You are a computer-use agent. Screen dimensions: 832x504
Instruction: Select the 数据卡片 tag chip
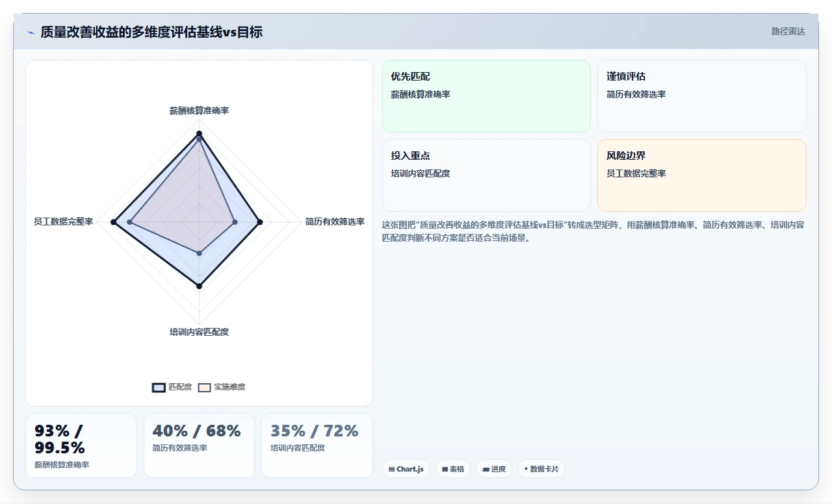[x=541, y=469]
